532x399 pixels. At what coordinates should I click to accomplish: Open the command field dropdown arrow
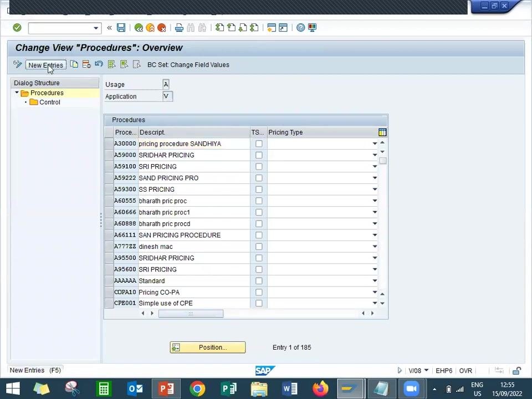(96, 28)
